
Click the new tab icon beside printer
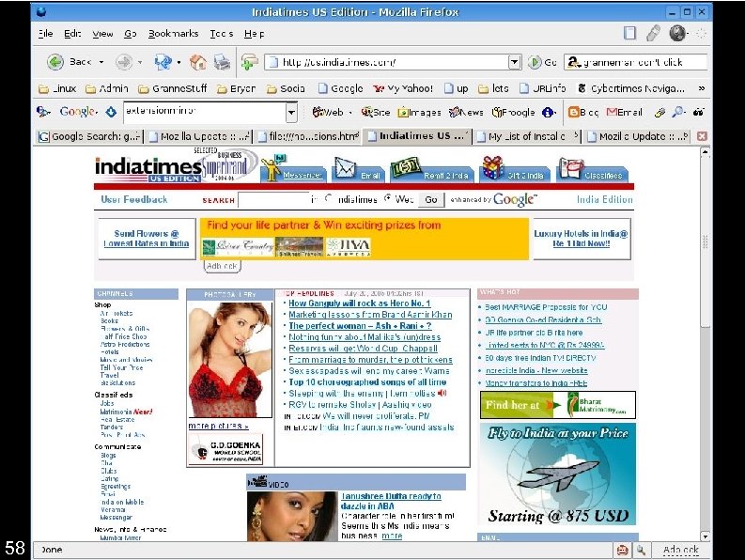(x=249, y=62)
